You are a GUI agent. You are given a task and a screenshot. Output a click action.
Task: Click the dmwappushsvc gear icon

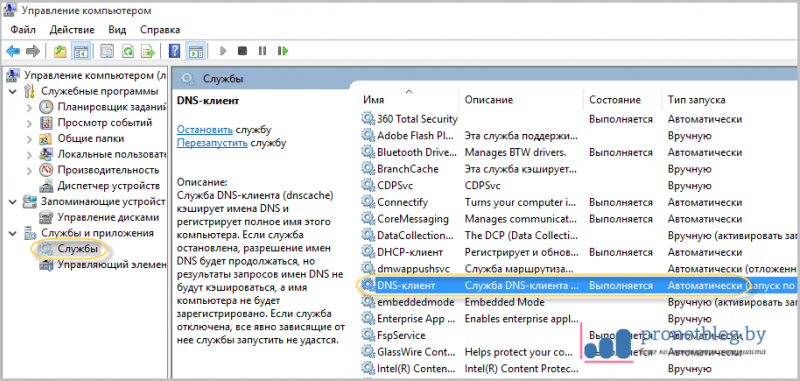(368, 269)
